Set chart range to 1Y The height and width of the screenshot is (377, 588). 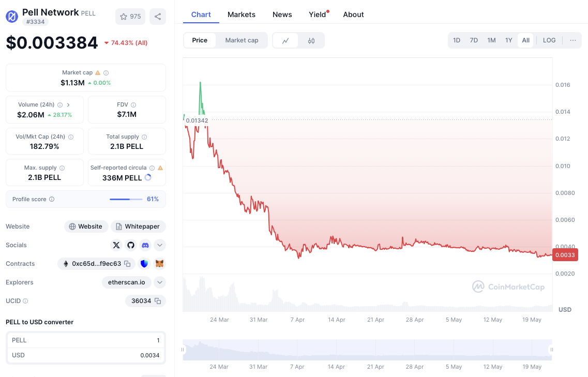(x=508, y=40)
